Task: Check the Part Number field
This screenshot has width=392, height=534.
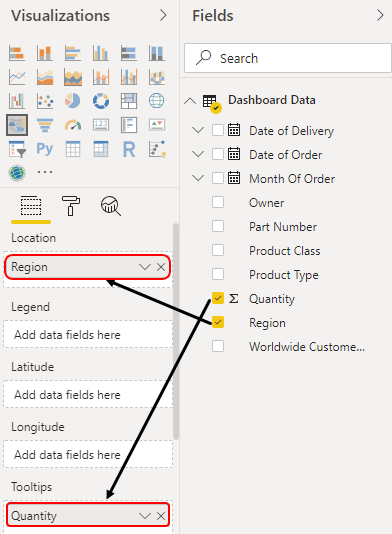Action: (218, 226)
